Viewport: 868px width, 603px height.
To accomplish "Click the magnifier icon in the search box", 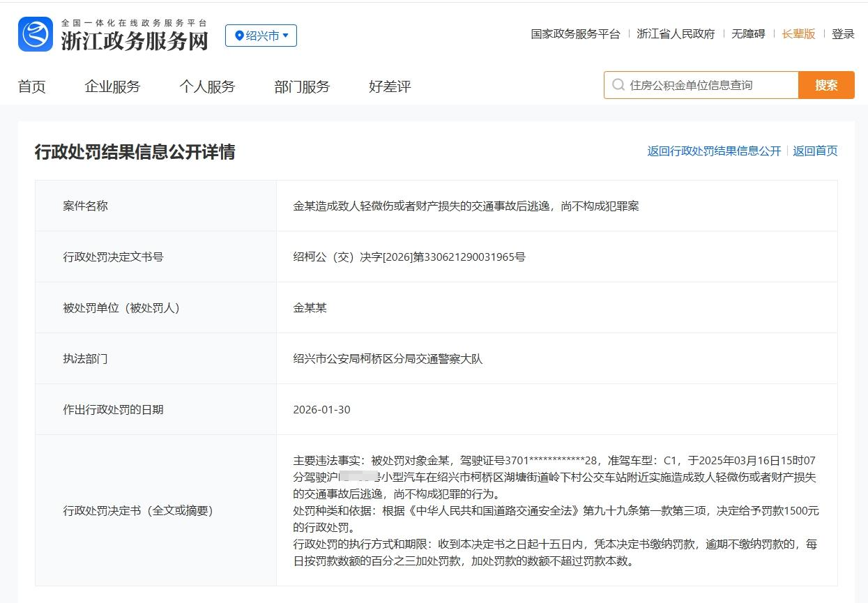I will click(618, 84).
